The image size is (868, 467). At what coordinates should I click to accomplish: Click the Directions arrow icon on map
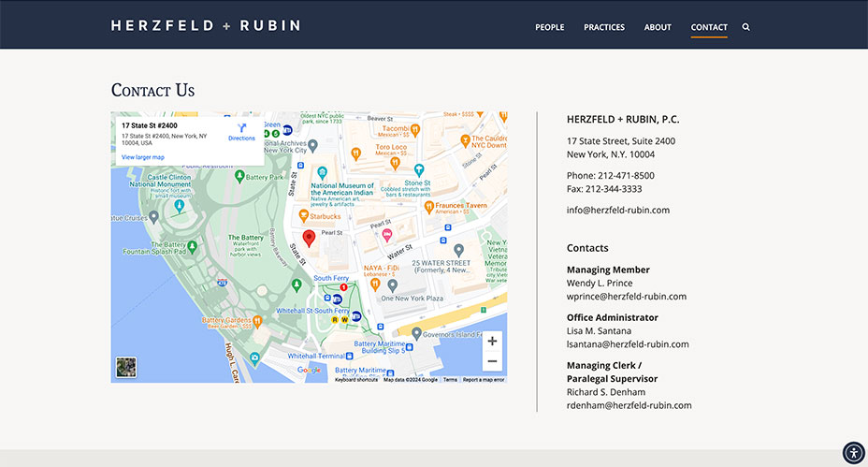242,128
